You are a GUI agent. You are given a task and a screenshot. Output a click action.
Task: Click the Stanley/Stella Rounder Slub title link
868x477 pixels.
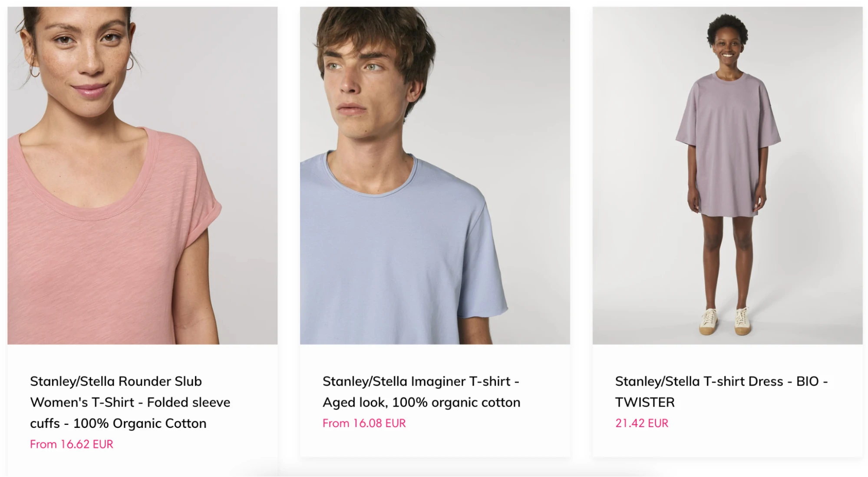coord(116,381)
